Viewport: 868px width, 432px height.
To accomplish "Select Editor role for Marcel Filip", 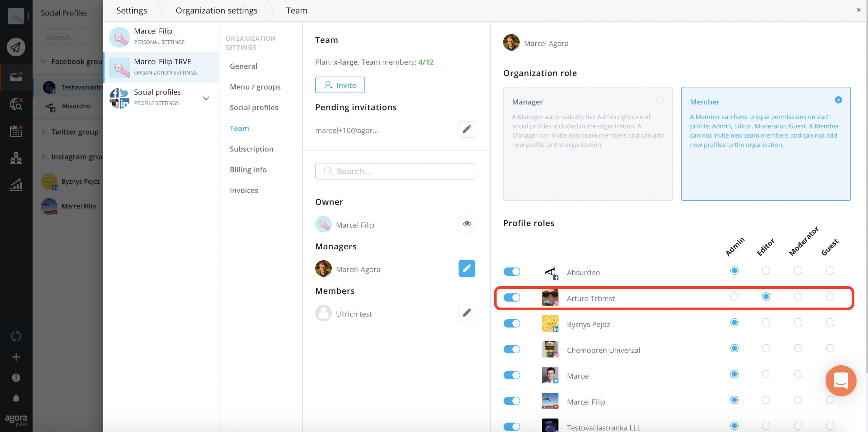I will (x=766, y=400).
